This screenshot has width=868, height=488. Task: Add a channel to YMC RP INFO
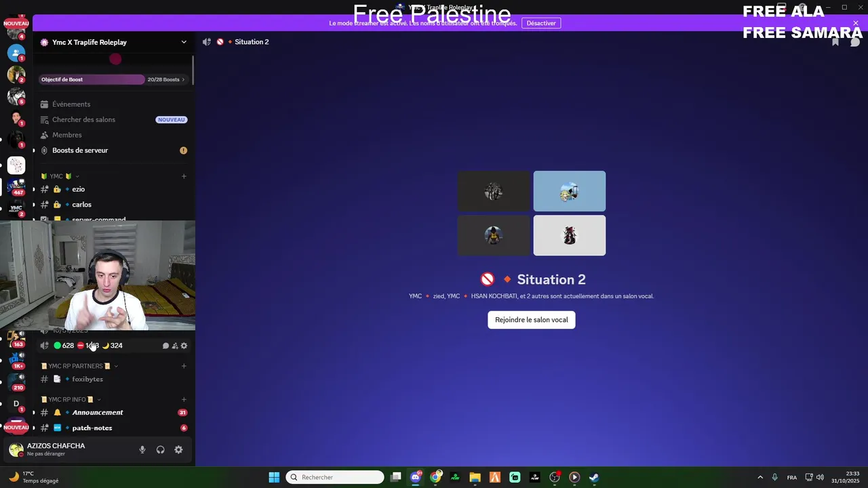tap(184, 399)
